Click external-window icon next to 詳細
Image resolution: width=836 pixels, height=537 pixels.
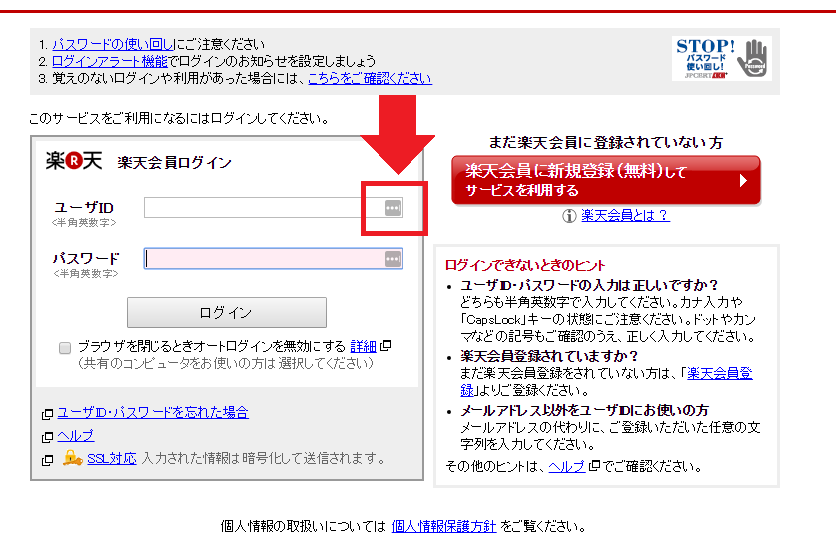[x=385, y=346]
